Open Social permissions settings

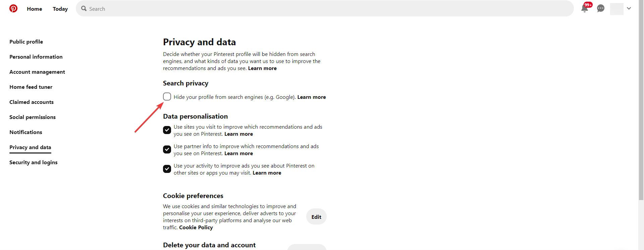pyautogui.click(x=33, y=117)
